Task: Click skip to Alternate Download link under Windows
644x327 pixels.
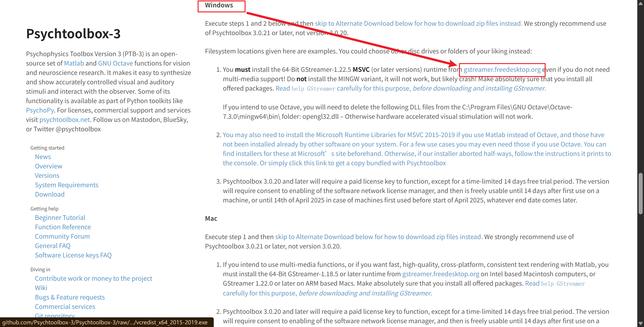Action: coord(418,23)
